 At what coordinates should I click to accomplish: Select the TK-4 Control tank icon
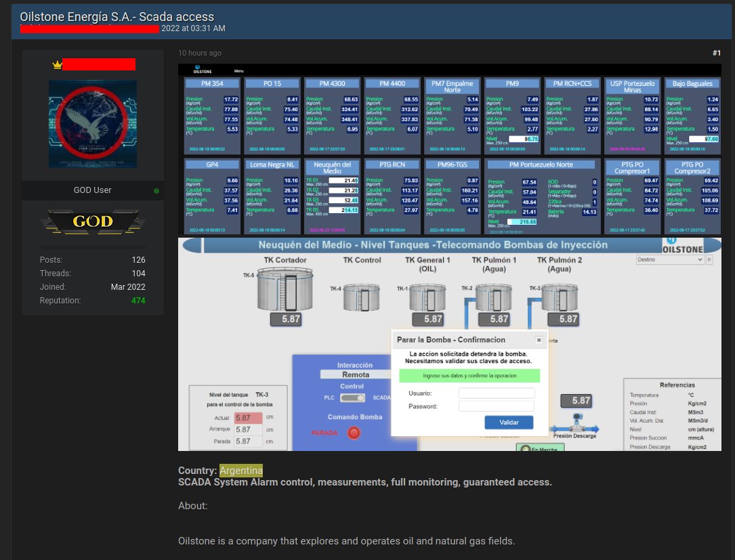pos(362,297)
